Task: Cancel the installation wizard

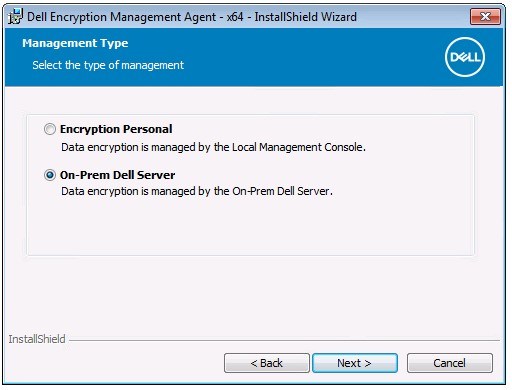Action: click(x=450, y=363)
